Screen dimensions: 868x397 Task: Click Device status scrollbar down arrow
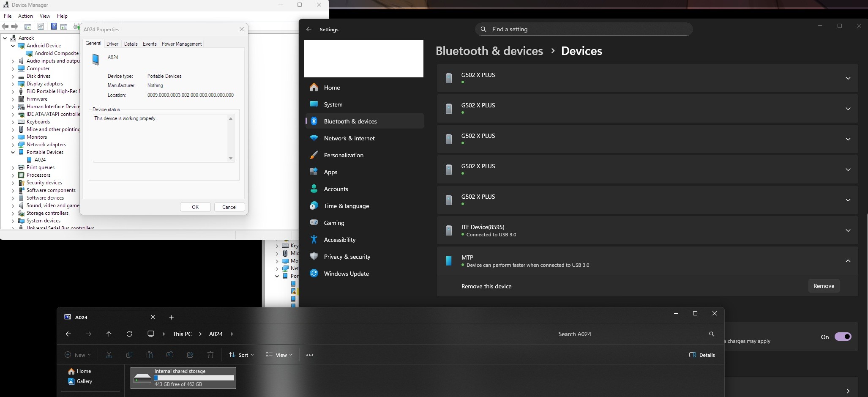pyautogui.click(x=231, y=158)
